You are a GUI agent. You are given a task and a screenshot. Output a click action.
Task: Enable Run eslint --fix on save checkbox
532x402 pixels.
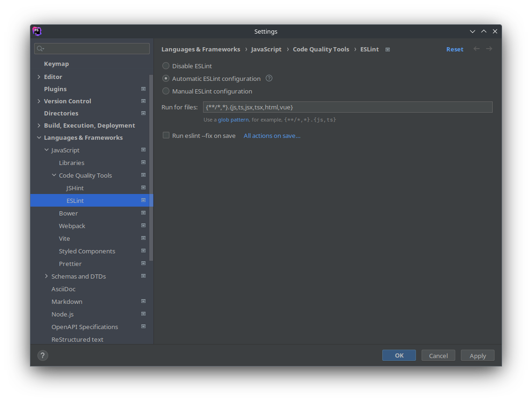166,135
